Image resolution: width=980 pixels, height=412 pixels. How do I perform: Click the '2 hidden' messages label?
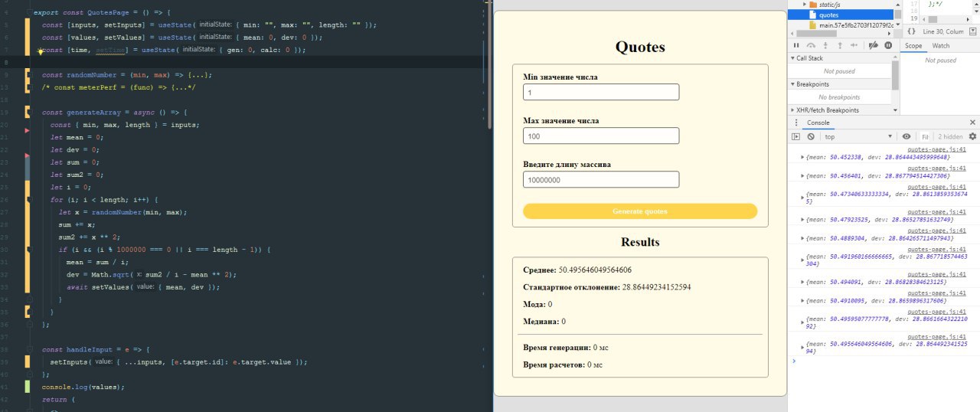coord(951,136)
